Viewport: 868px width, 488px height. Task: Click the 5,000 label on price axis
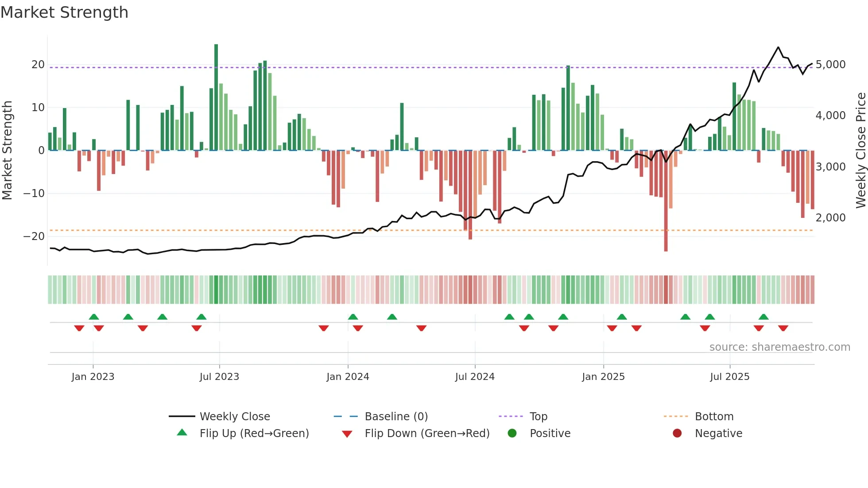pyautogui.click(x=830, y=65)
